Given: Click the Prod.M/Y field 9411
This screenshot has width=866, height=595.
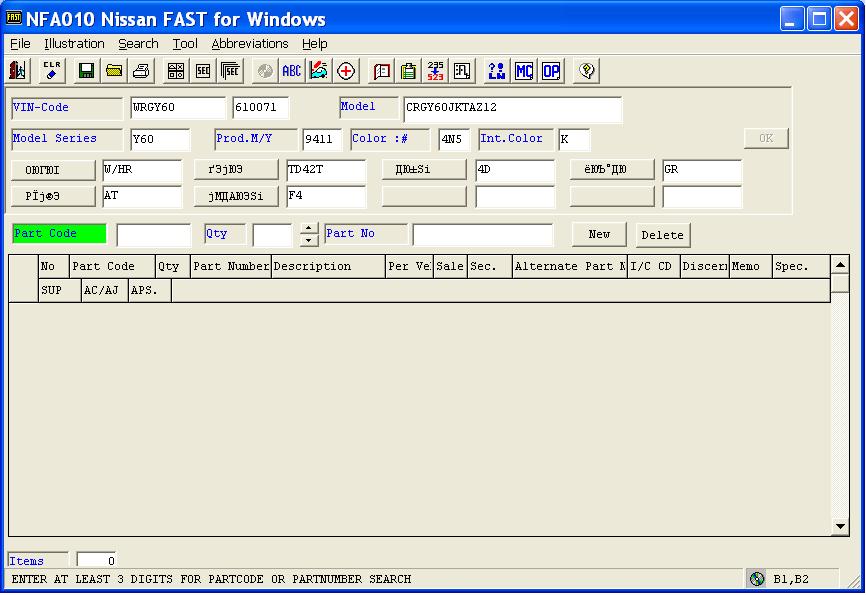Looking at the screenshot, I should 322,139.
